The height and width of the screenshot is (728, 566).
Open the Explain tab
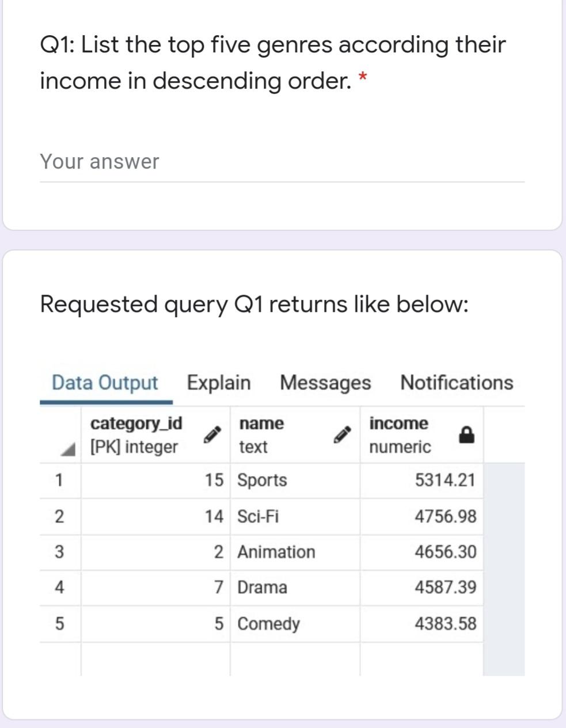[x=219, y=383]
